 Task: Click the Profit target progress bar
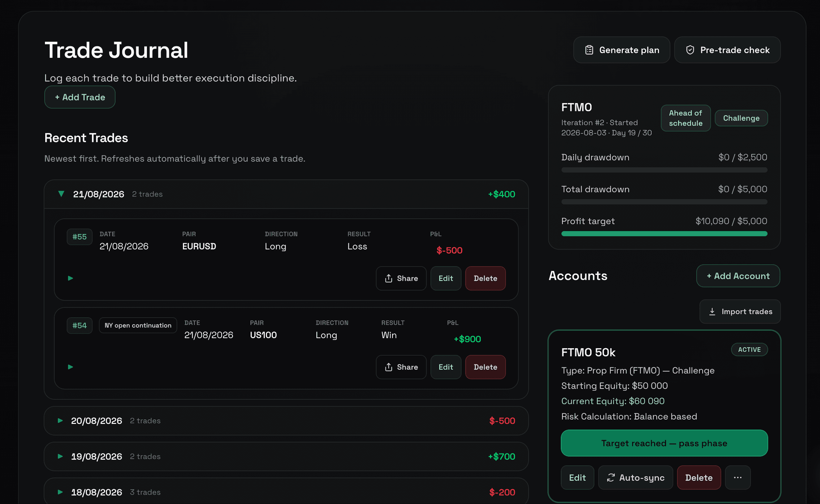664,234
